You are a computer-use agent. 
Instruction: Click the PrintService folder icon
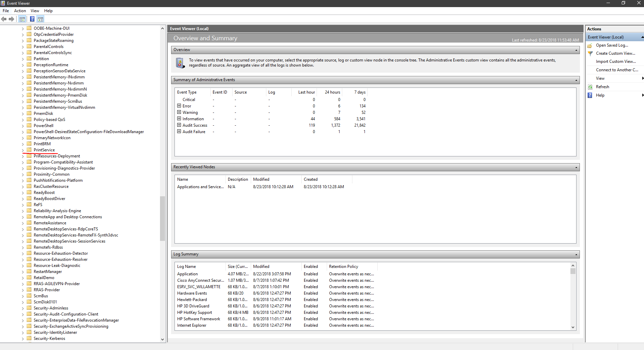click(29, 150)
